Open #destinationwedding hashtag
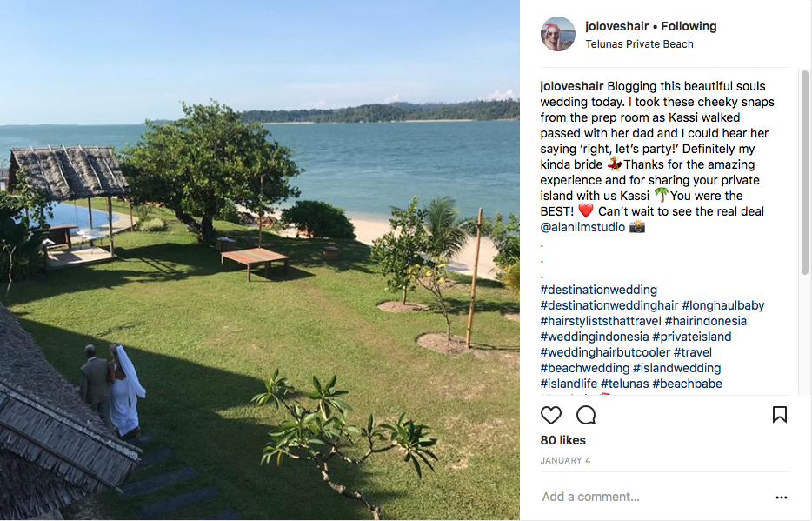The width and height of the screenshot is (812, 521). [x=599, y=290]
